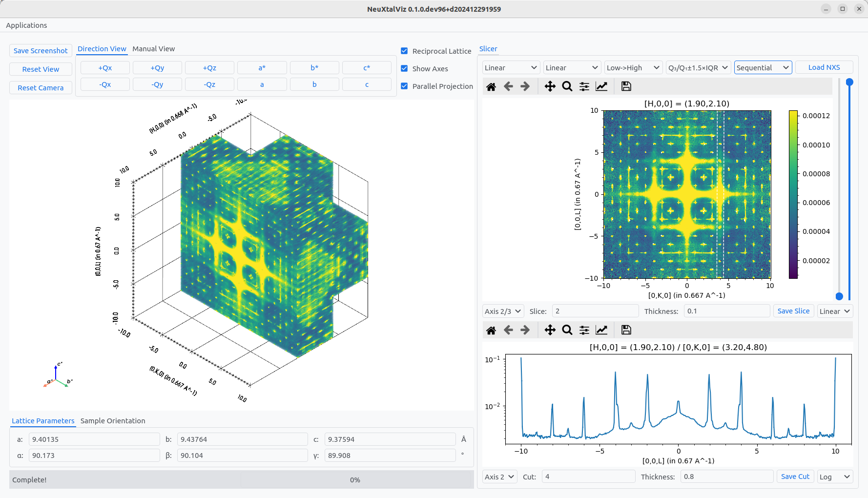Open subplot configuration in slice toolbar

[584, 86]
